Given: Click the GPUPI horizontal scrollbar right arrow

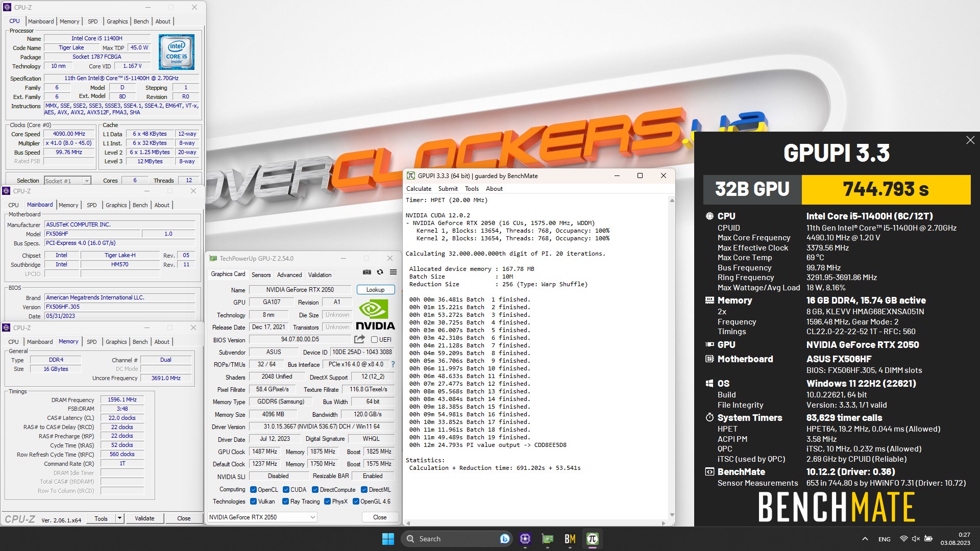Looking at the screenshot, I should click(x=664, y=523).
